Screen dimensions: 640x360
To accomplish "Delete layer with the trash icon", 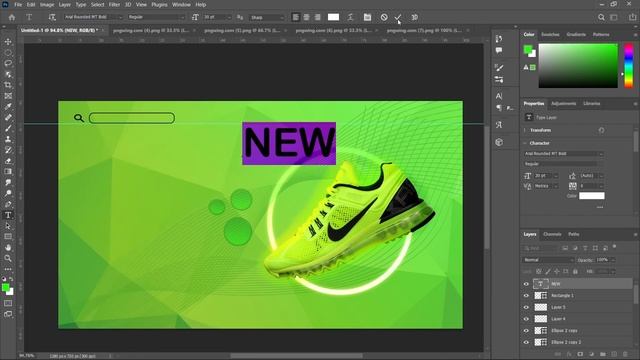I will (625, 354).
